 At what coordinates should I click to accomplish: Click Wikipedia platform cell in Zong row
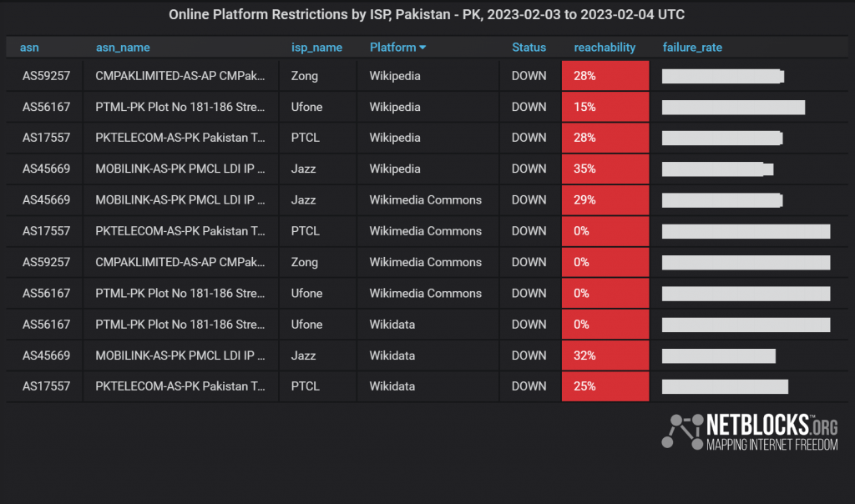(x=395, y=76)
